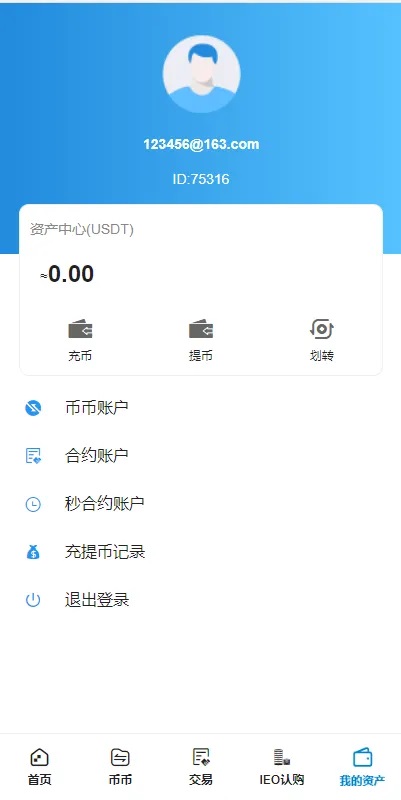Screen dimensions: 401x800
Task: Open the 首页 home tab
Action: [x=40, y=767]
